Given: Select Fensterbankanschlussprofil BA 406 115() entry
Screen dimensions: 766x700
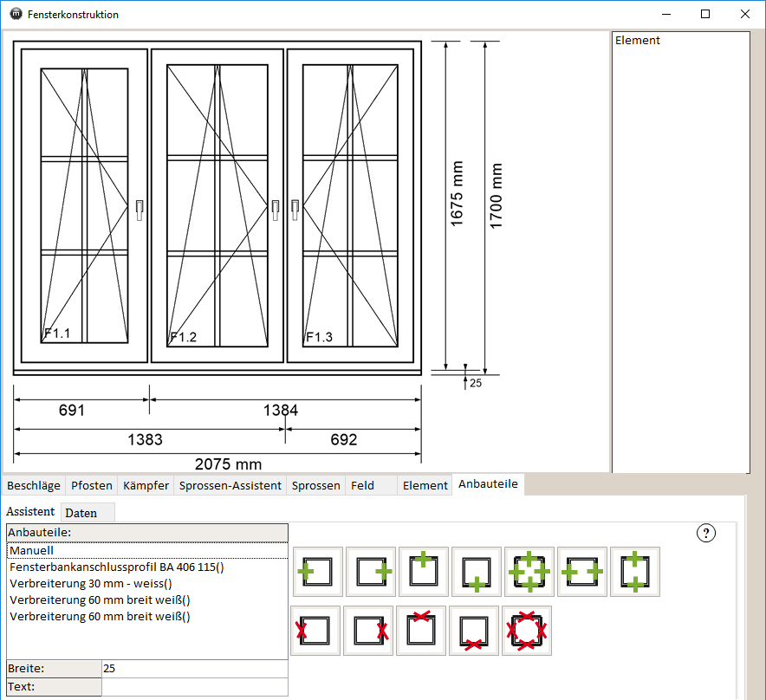Looking at the screenshot, I should (x=147, y=567).
